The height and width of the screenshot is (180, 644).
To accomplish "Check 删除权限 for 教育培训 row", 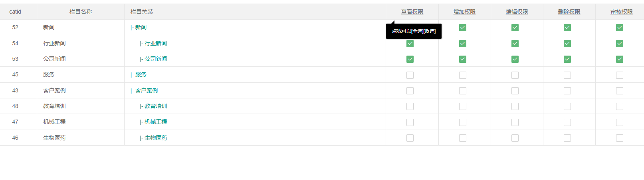I will point(567,106).
